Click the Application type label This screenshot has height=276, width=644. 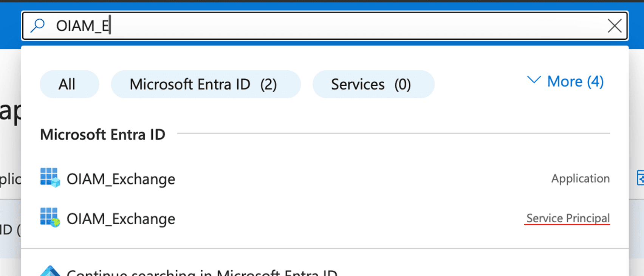click(580, 178)
